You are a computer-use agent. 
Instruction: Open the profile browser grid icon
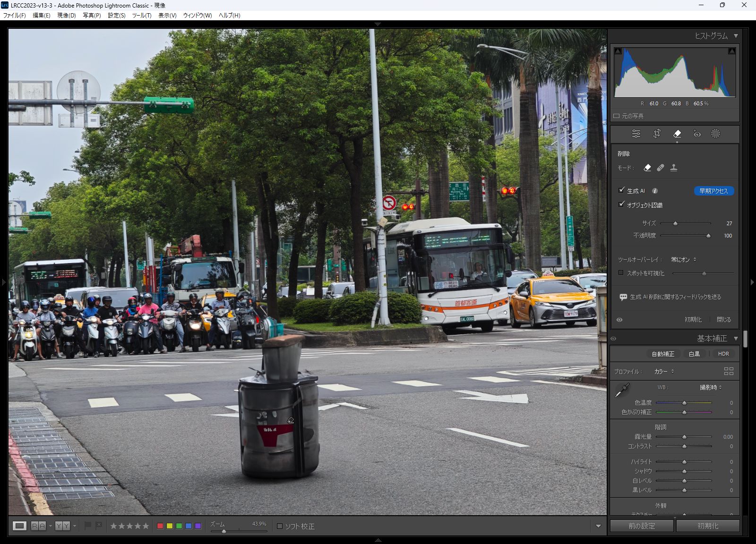[x=729, y=372]
